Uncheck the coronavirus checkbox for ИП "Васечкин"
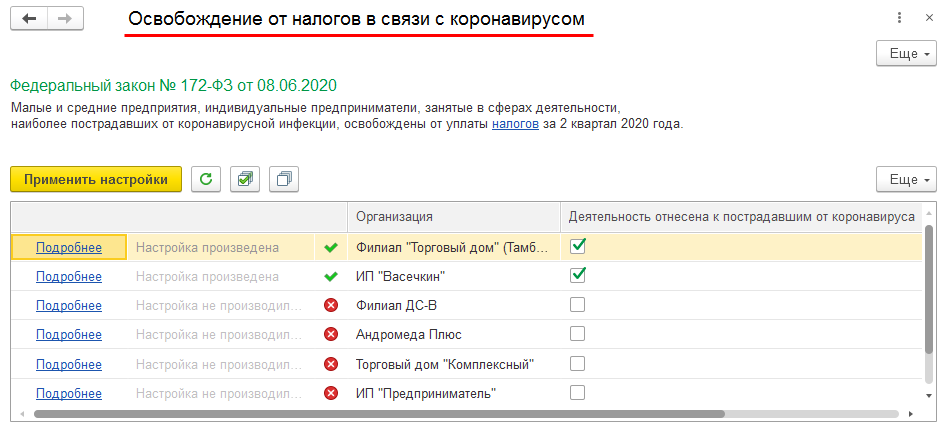Screen dimensions: 944x428 tap(577, 275)
